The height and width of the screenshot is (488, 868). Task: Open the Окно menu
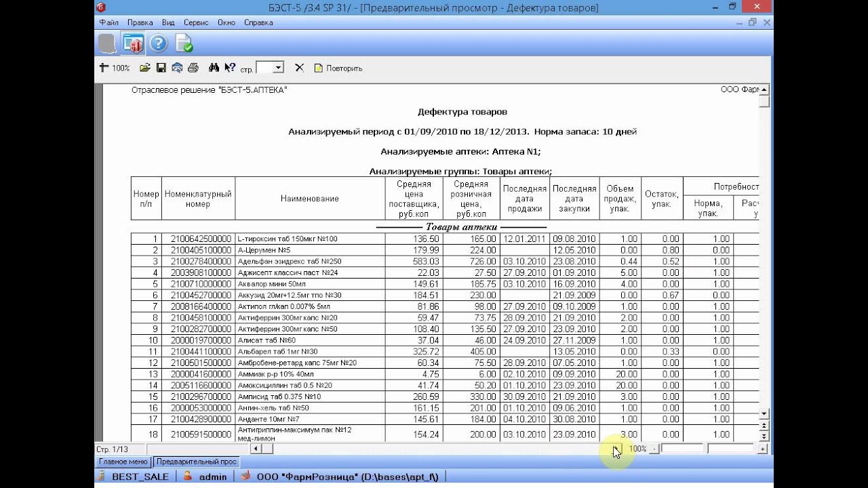(226, 22)
